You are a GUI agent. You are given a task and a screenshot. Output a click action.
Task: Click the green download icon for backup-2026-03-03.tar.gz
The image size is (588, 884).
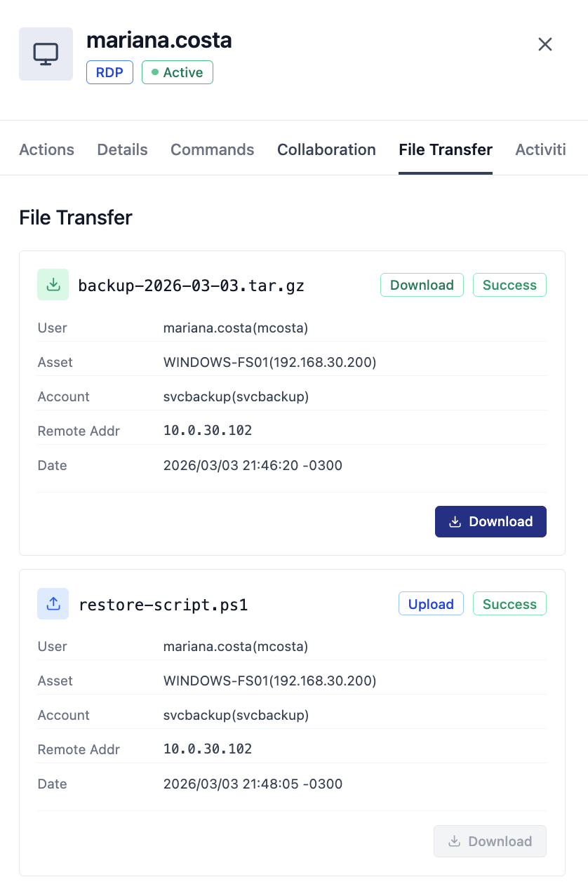[53, 285]
